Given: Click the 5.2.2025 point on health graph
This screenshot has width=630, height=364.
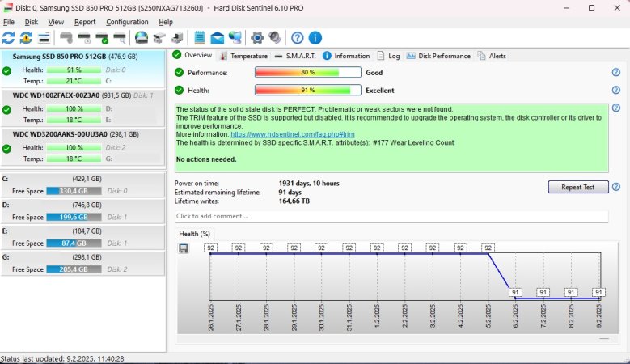Looking at the screenshot, I should (x=488, y=253).
